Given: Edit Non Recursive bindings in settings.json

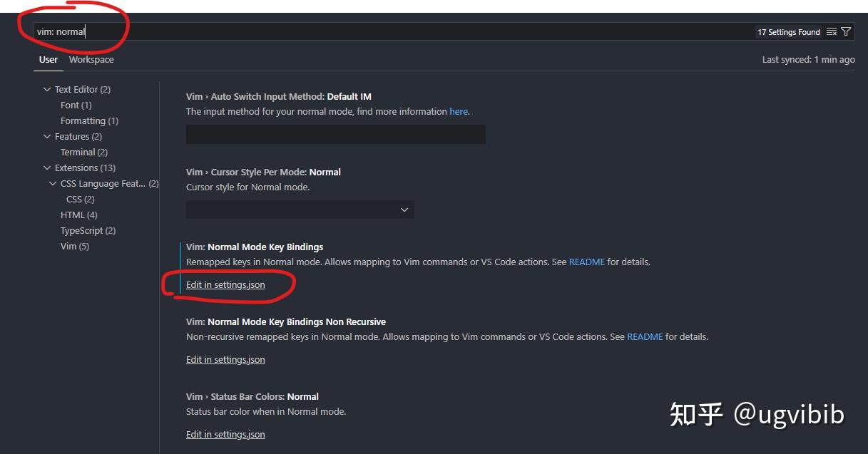Looking at the screenshot, I should (225, 360).
